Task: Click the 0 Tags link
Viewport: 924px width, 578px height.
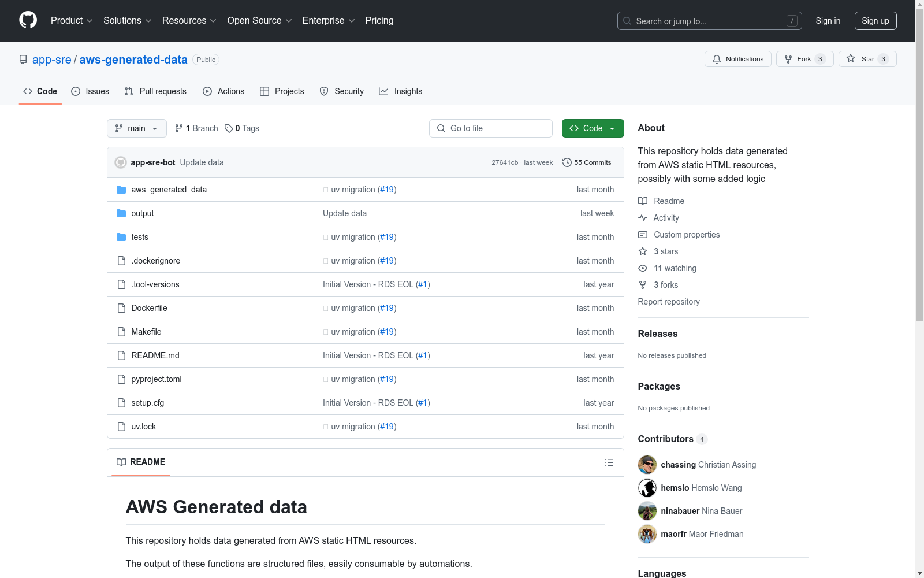Action: tap(242, 128)
